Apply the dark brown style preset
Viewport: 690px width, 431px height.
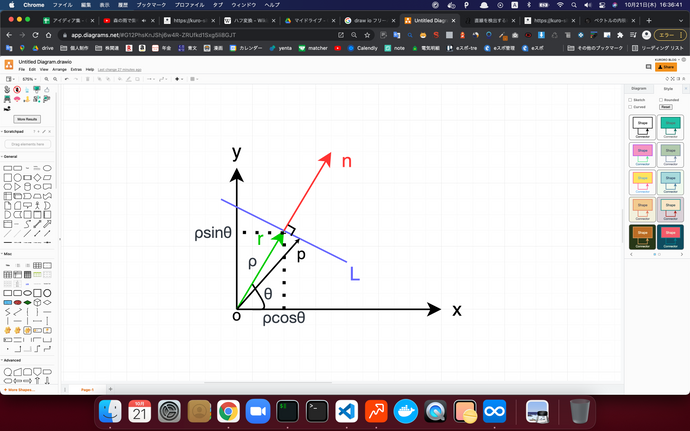642,237
